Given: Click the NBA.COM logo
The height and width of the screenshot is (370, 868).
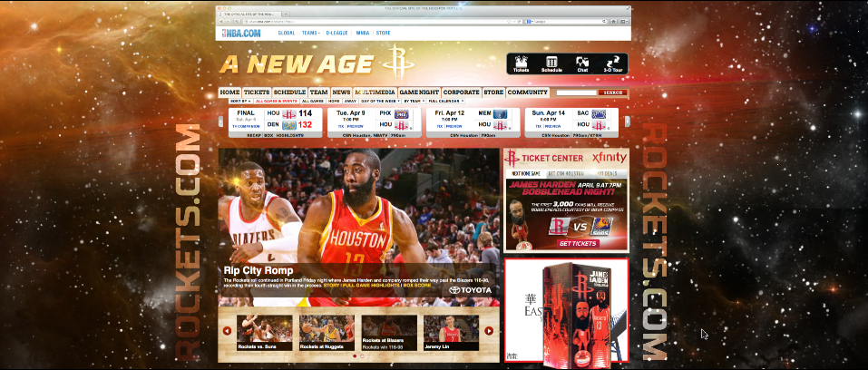Looking at the screenshot, I should tap(241, 34).
